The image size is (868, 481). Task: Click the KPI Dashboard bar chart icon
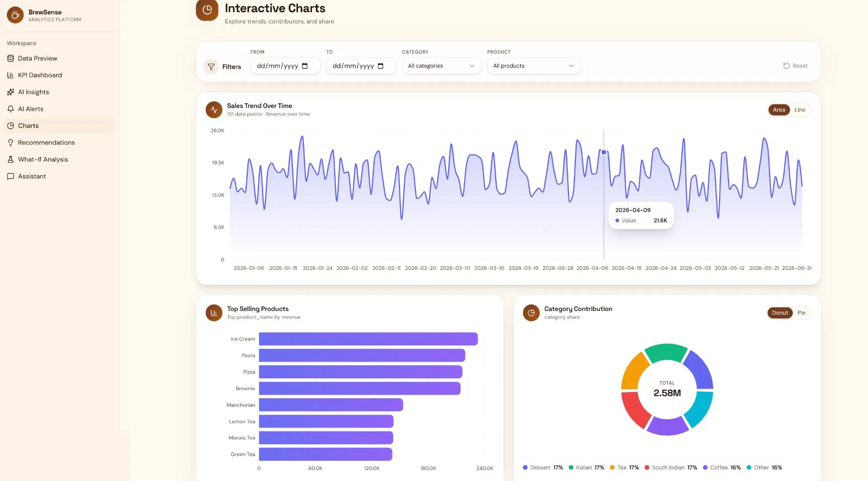point(10,75)
